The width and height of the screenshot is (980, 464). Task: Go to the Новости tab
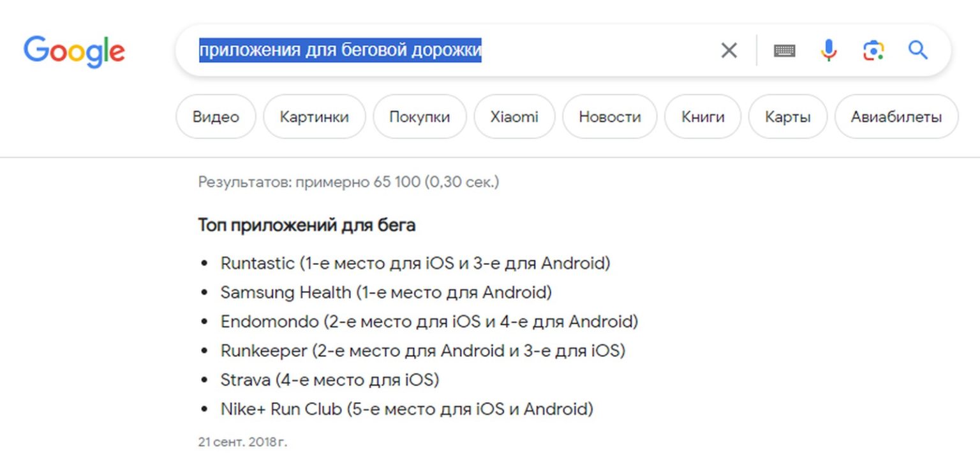[609, 117]
